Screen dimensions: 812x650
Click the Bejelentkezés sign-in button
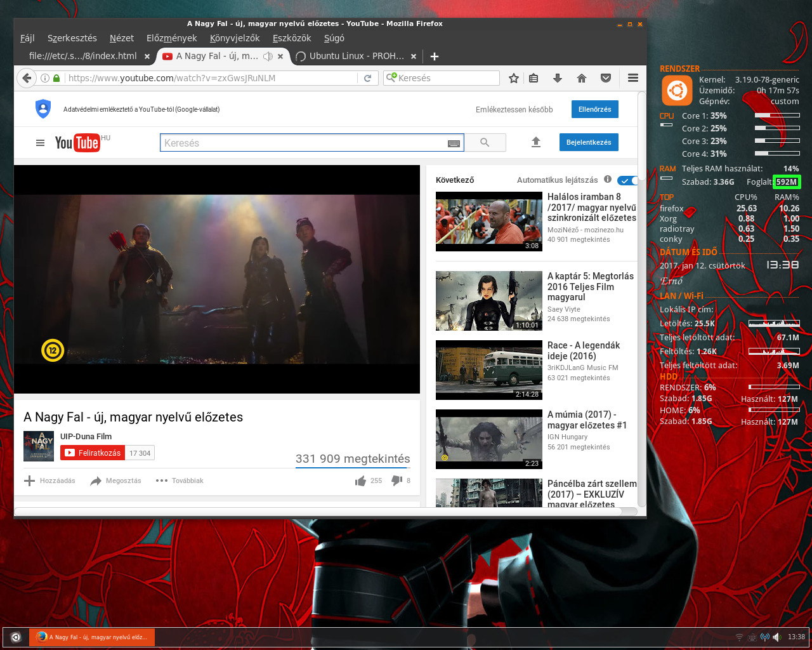(x=589, y=142)
